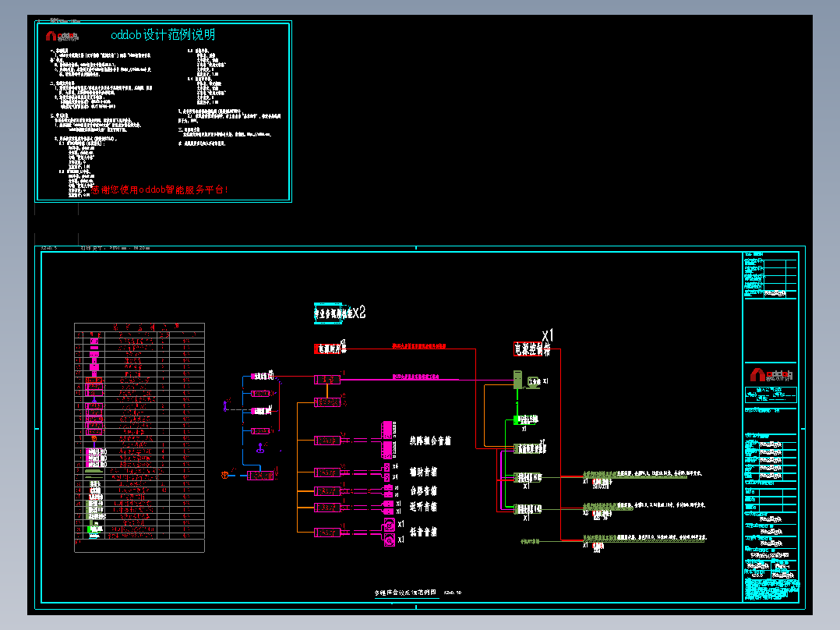Select the purple joystick symbol
This screenshot has height=630, width=840.
click(x=260, y=448)
